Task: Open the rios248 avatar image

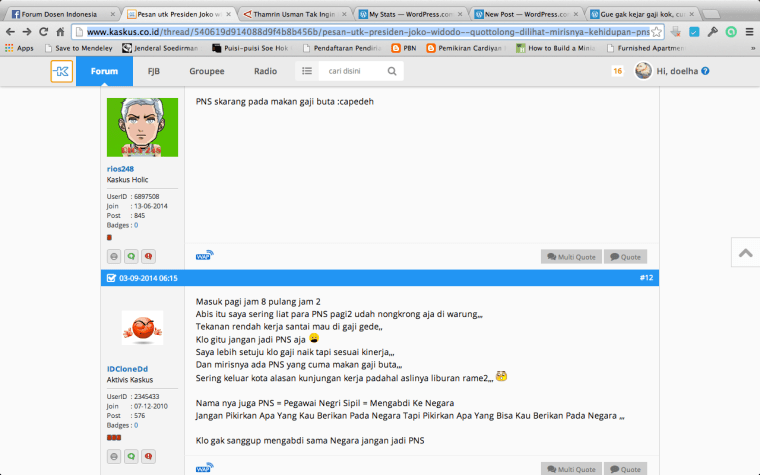Action: [142, 127]
